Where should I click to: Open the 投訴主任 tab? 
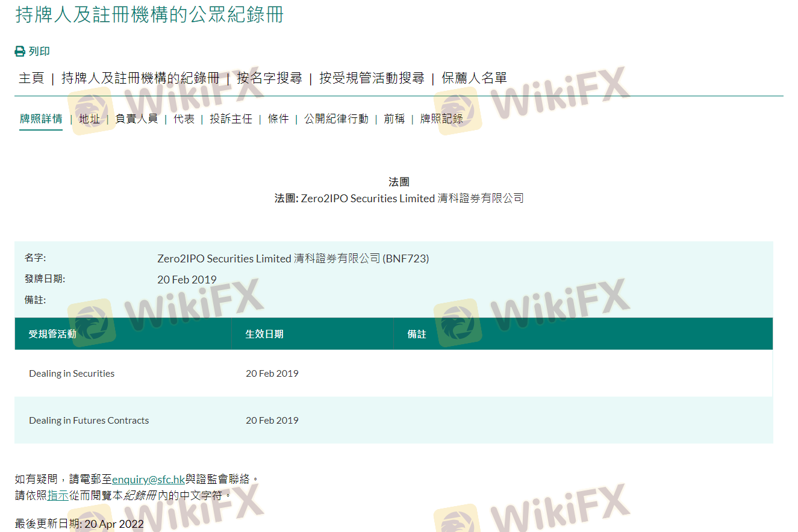click(x=231, y=119)
